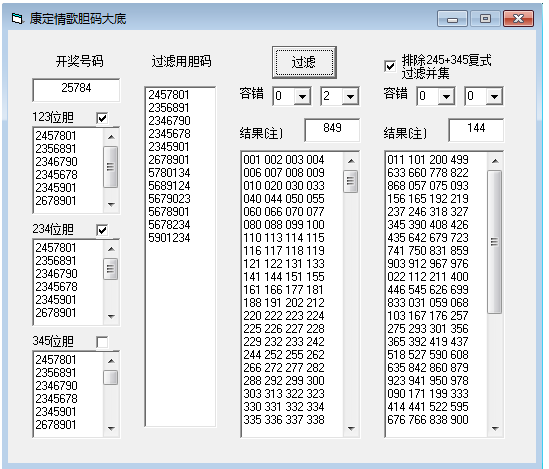
Task: Click the 结果 field showing 849
Action: [332, 130]
